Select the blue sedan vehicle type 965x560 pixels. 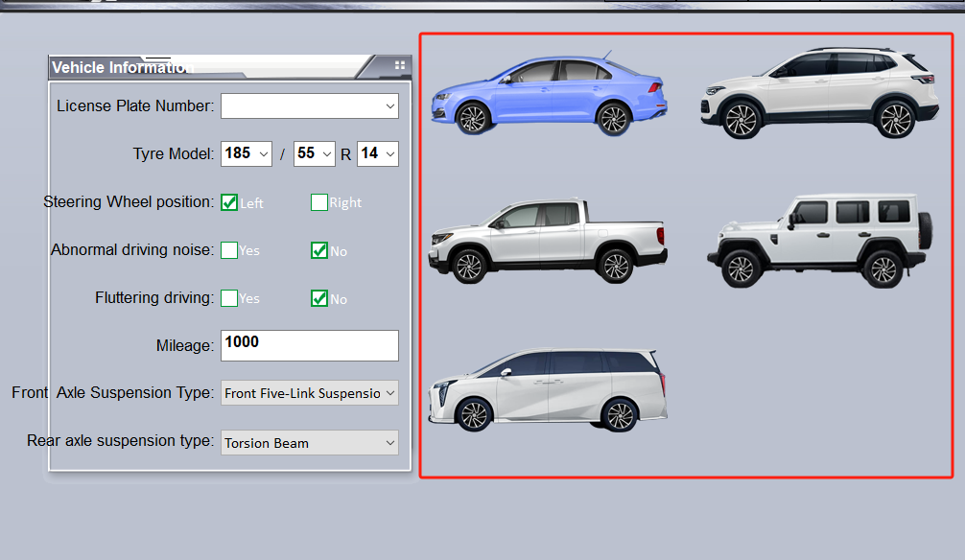tap(549, 94)
